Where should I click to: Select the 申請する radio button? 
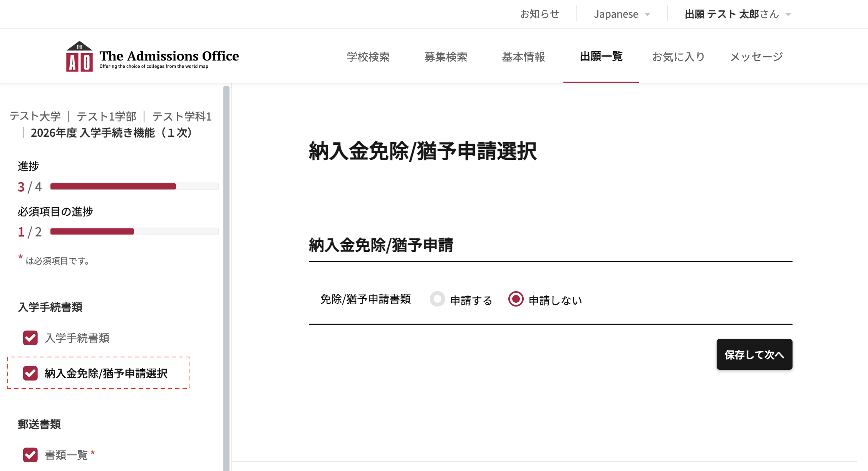(437, 299)
